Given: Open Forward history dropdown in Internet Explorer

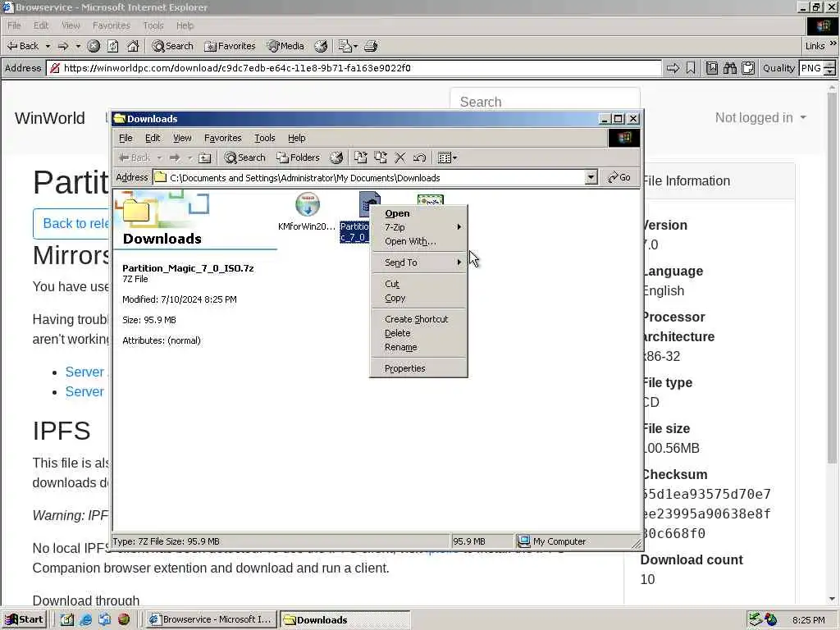Looking at the screenshot, I should 78,46.
